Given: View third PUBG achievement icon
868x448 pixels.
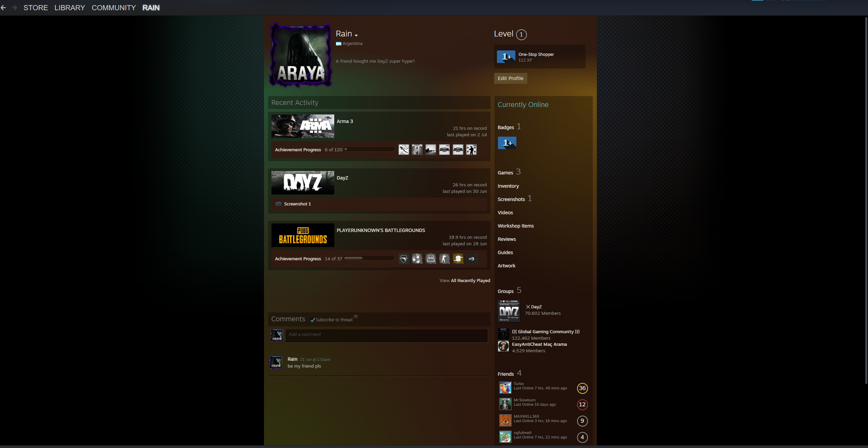Looking at the screenshot, I should (431, 259).
